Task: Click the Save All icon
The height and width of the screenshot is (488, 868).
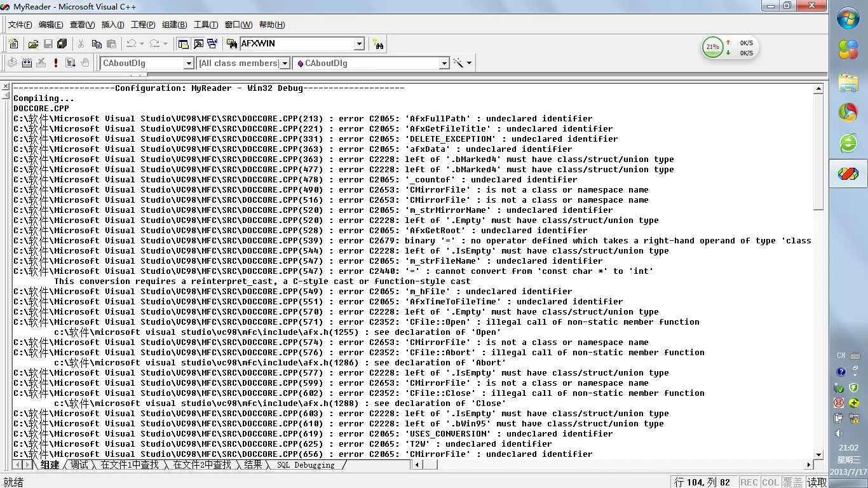Action: pos(62,44)
